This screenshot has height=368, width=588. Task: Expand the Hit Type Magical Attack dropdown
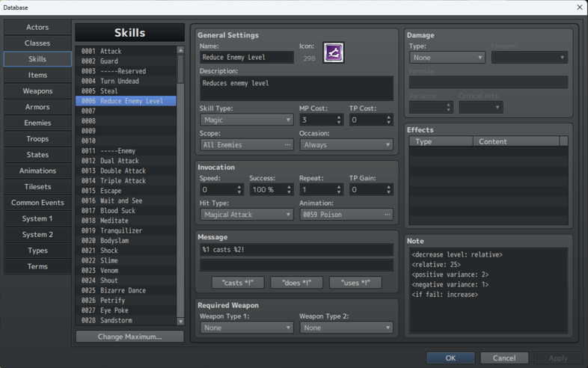[x=247, y=215]
